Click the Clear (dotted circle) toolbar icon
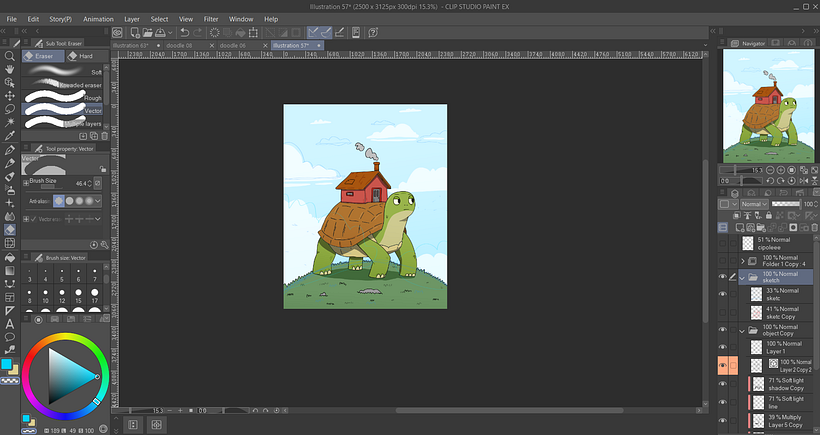This screenshot has height=435, width=820. click(214, 32)
